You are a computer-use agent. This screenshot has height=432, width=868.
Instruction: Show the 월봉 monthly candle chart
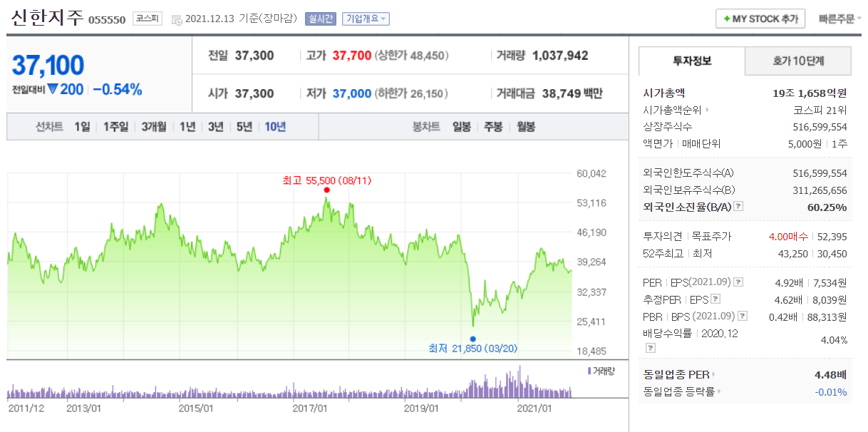pos(525,127)
